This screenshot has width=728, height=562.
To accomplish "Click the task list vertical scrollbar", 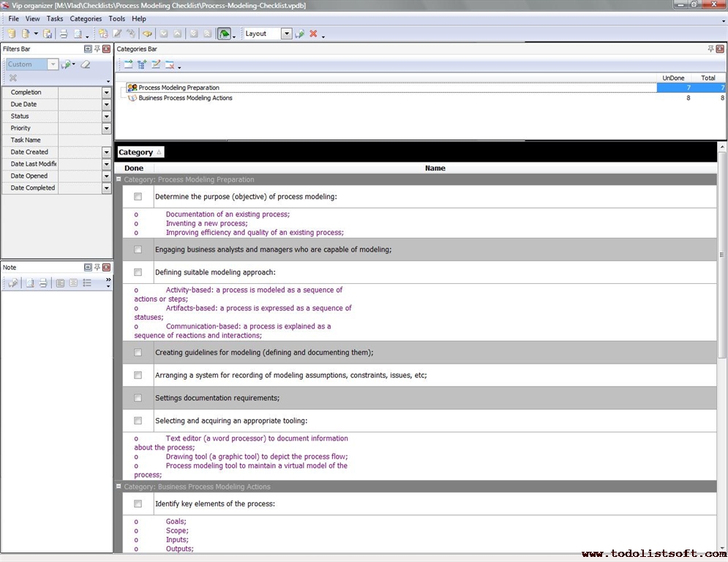I will pos(722,256).
